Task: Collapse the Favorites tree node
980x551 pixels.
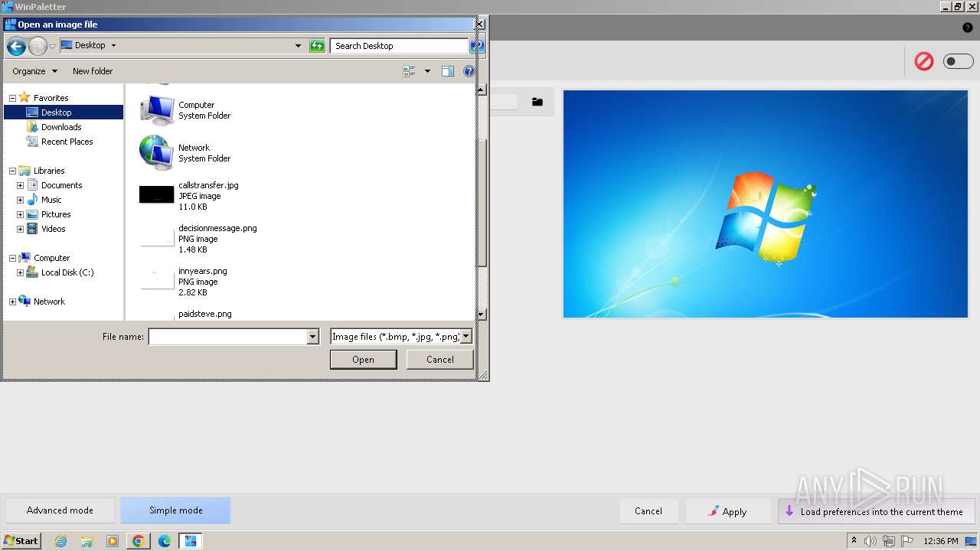Action: [x=12, y=98]
